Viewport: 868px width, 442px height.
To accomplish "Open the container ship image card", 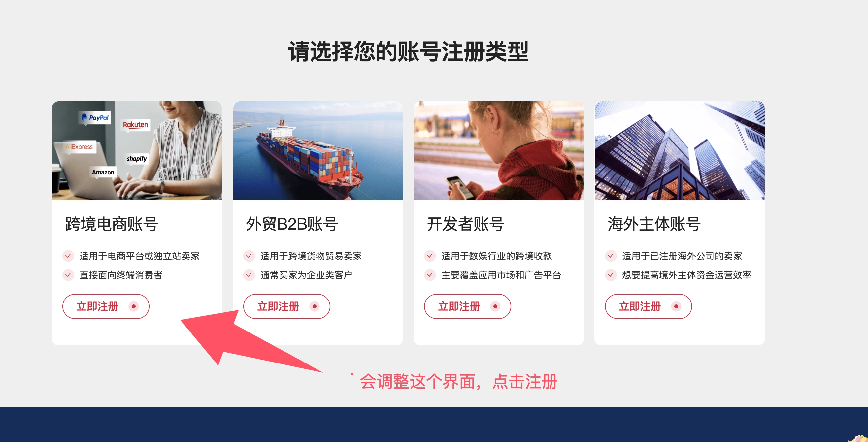I will pos(318,151).
